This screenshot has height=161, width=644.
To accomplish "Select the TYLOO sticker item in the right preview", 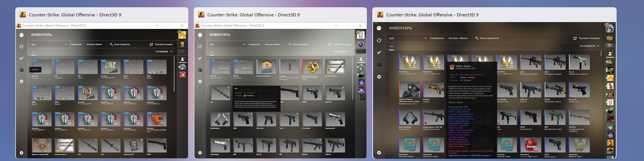I will coord(531,145).
